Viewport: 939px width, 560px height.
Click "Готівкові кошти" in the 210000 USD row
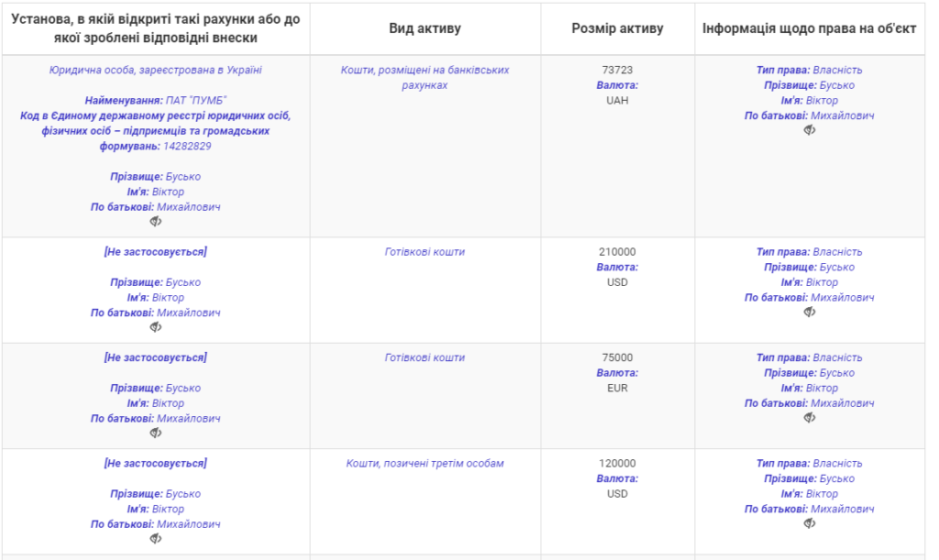pyautogui.click(x=425, y=252)
